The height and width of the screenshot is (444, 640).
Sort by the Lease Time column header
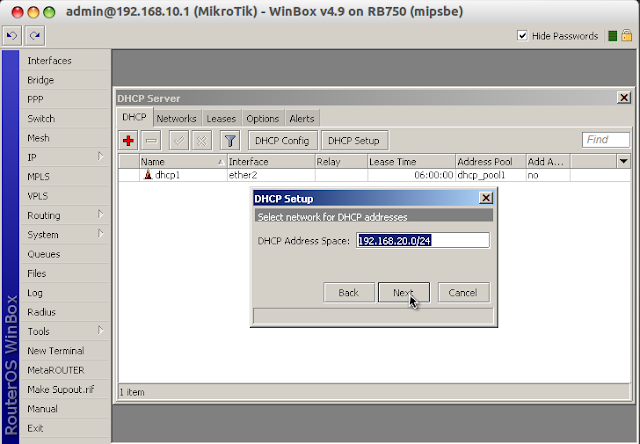(x=411, y=162)
